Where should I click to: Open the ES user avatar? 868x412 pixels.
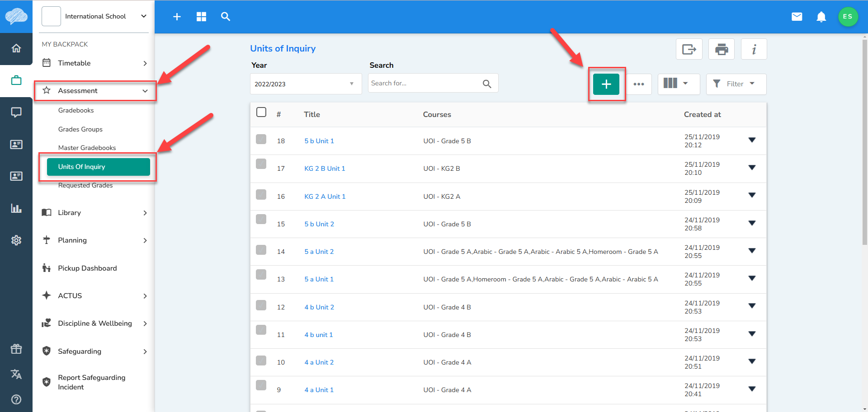point(848,17)
